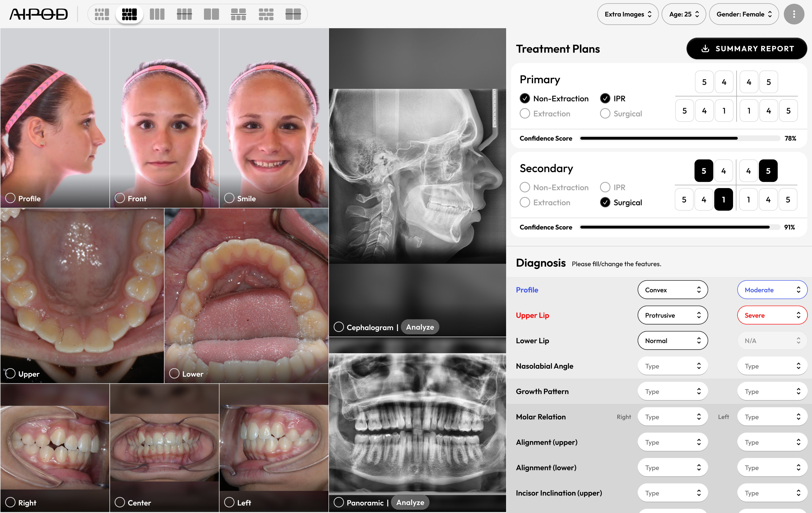Screen dimensions: 812x513
Task: Select the two-column layout icon
Action: tap(212, 14)
